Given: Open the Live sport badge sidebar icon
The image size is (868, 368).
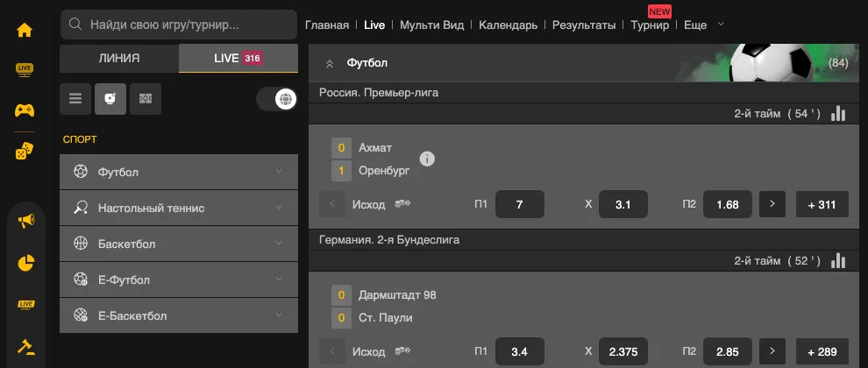Looking at the screenshot, I should (x=26, y=304).
